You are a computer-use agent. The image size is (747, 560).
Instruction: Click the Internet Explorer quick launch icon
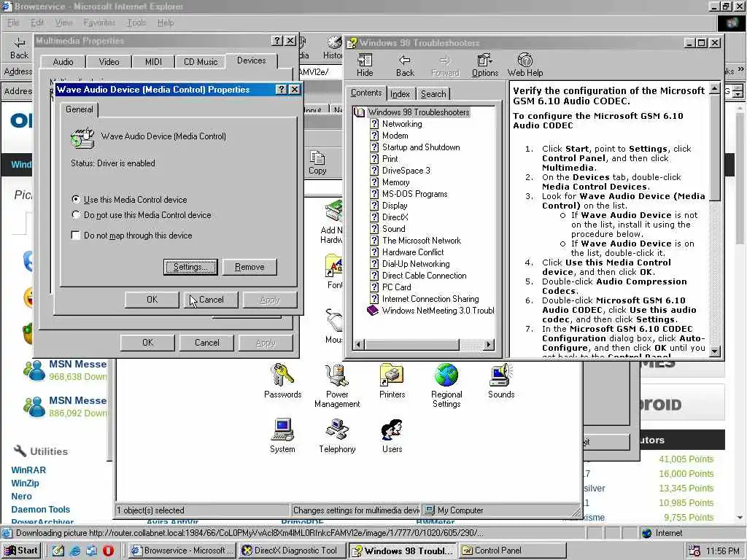point(75,551)
